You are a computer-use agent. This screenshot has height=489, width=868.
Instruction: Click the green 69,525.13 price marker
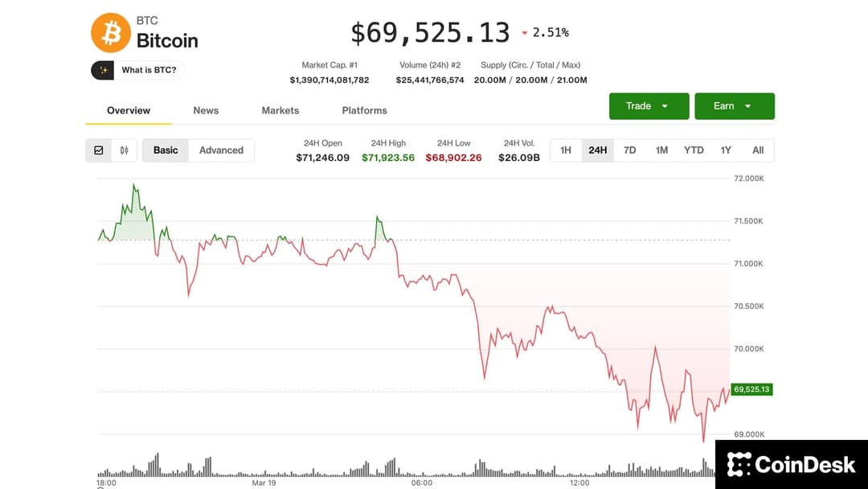[x=751, y=390]
